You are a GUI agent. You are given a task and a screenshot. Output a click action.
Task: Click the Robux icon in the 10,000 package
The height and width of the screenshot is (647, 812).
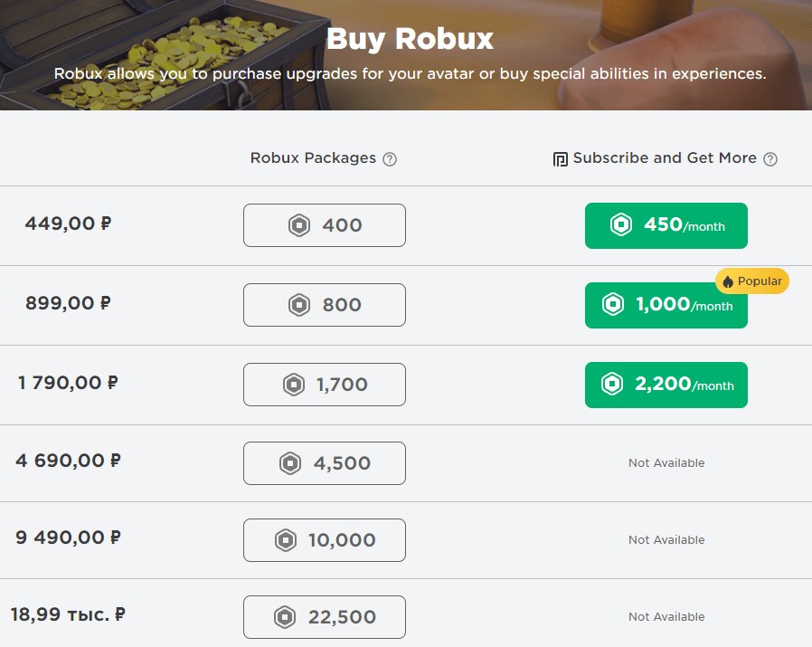[x=286, y=540]
